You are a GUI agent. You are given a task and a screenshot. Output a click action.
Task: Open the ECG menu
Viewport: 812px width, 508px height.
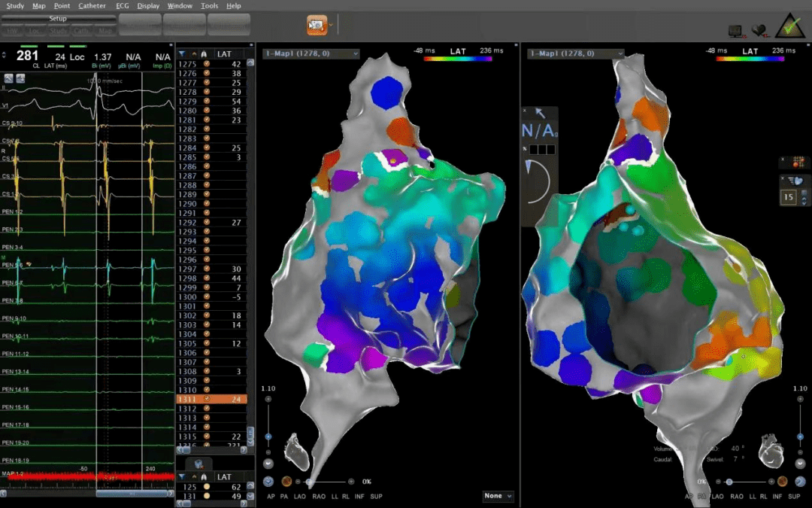point(121,5)
